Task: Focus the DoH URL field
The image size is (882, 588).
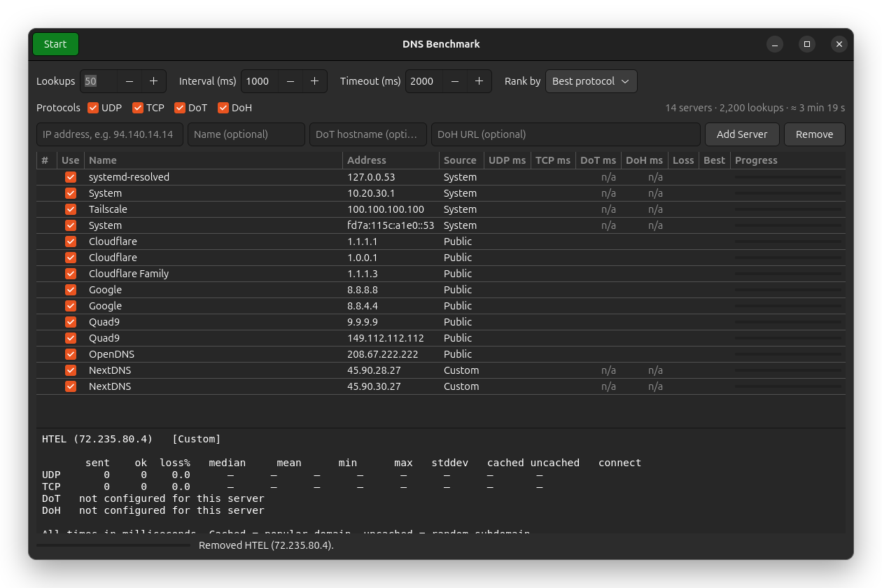Action: coord(566,134)
